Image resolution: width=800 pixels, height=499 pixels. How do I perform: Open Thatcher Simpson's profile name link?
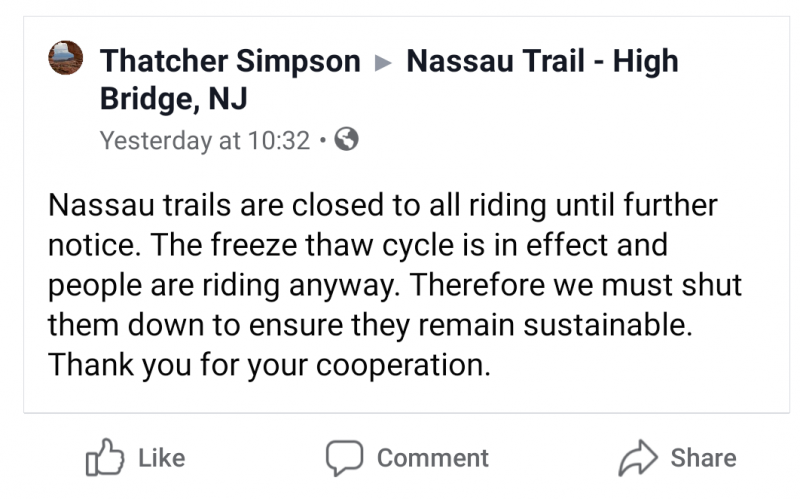point(230,62)
